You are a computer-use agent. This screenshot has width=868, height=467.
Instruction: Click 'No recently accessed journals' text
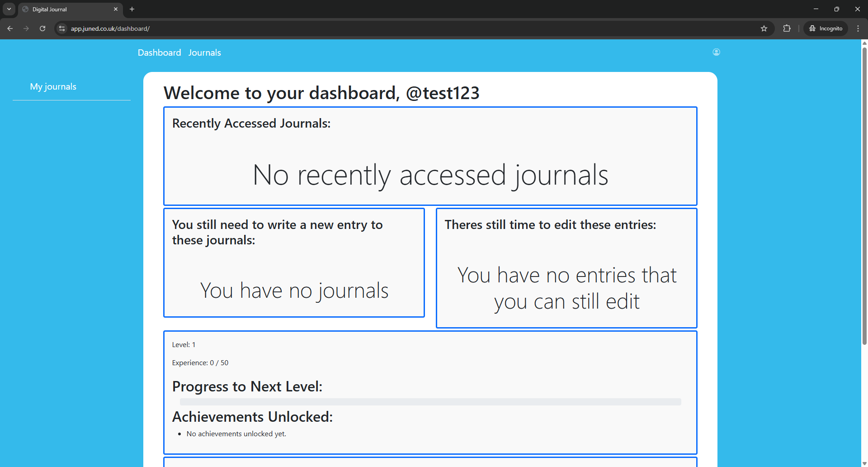click(x=430, y=175)
